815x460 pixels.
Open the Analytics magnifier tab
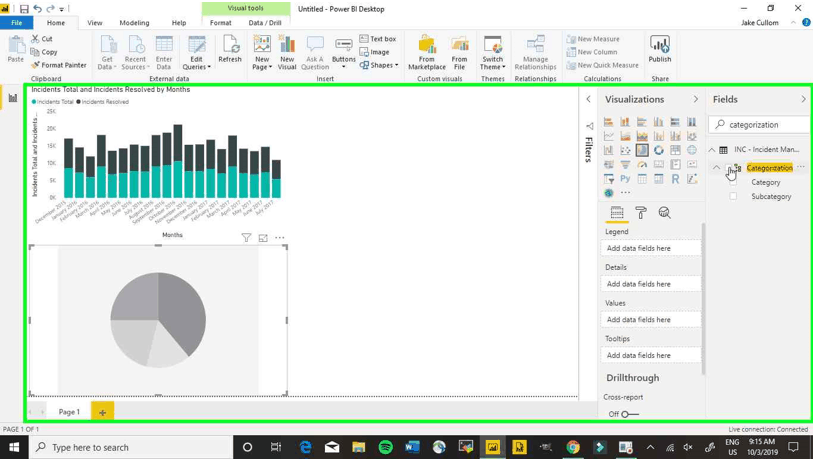click(664, 213)
